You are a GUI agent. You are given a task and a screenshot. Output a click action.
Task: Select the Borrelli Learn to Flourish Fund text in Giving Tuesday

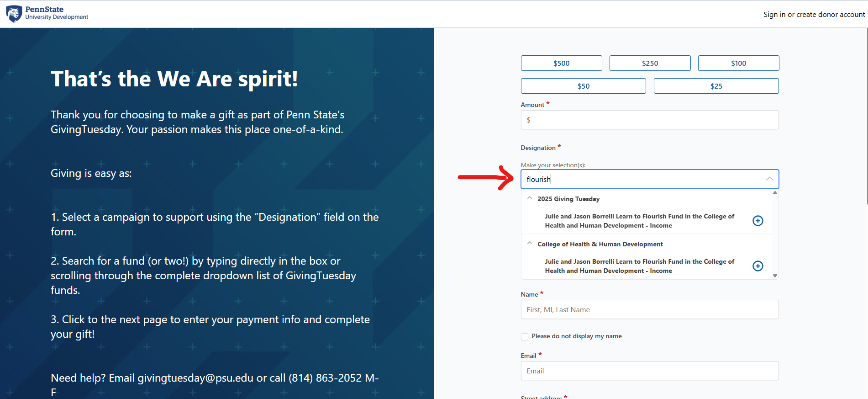click(639, 221)
